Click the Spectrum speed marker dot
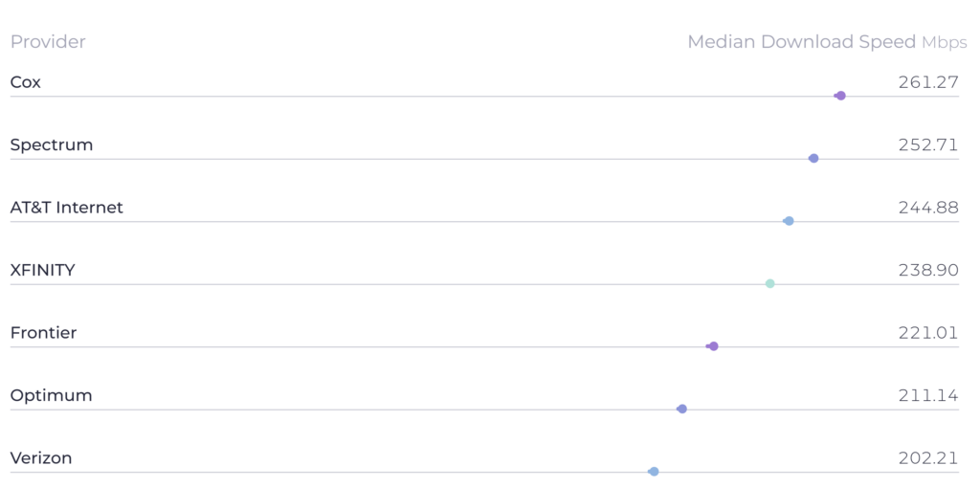 [x=813, y=158]
